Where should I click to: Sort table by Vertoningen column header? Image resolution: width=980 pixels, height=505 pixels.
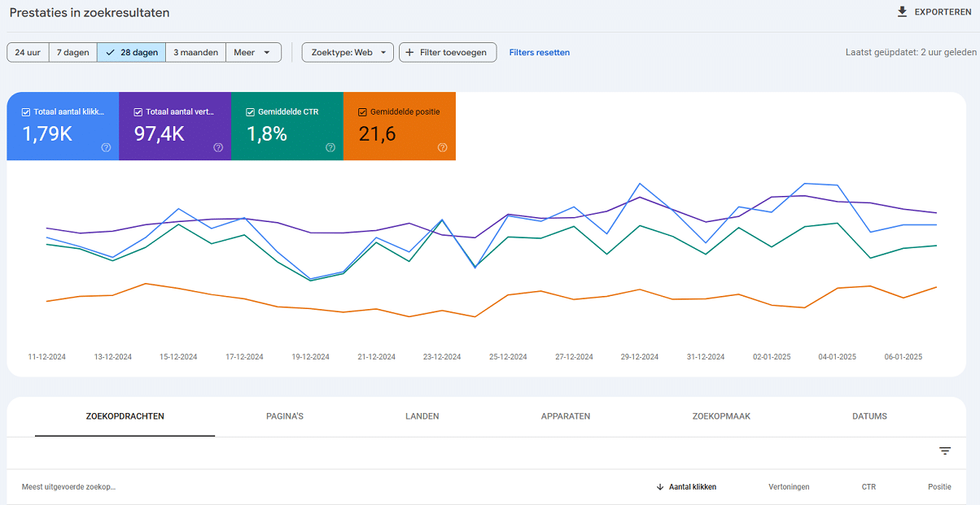pyautogui.click(x=789, y=487)
